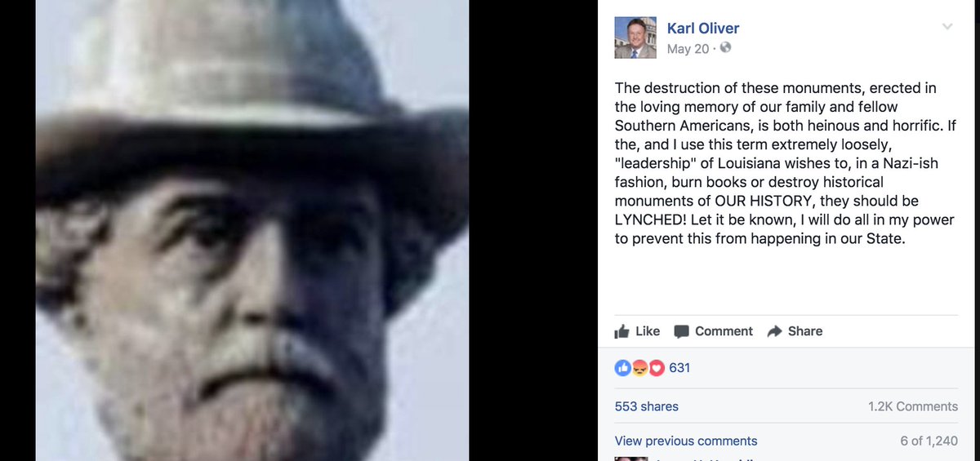The width and height of the screenshot is (980, 461).
Task: Click the blue like reaction icon
Action: click(x=621, y=368)
